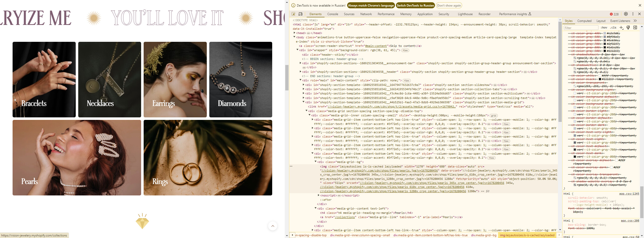644x238 pixels.
Task: Open the media-grid.css stylesheet link
Action: point(392,107)
